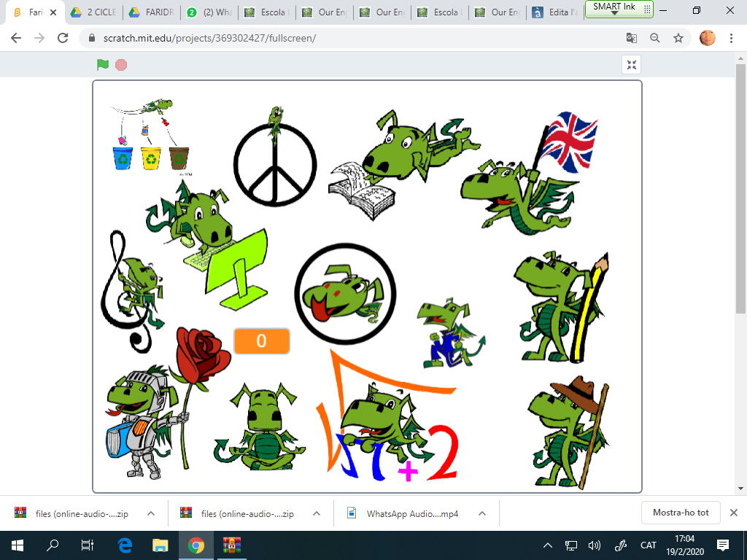Click the green flag to start project
The image size is (747, 560).
[103, 65]
